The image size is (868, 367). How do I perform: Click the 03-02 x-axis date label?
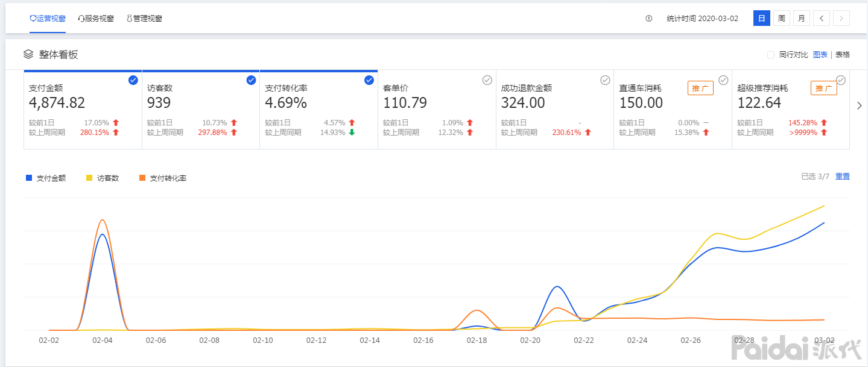[x=825, y=340]
